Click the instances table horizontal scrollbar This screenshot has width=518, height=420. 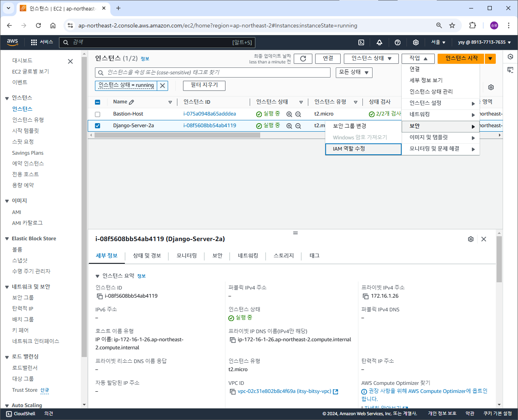tap(177, 135)
